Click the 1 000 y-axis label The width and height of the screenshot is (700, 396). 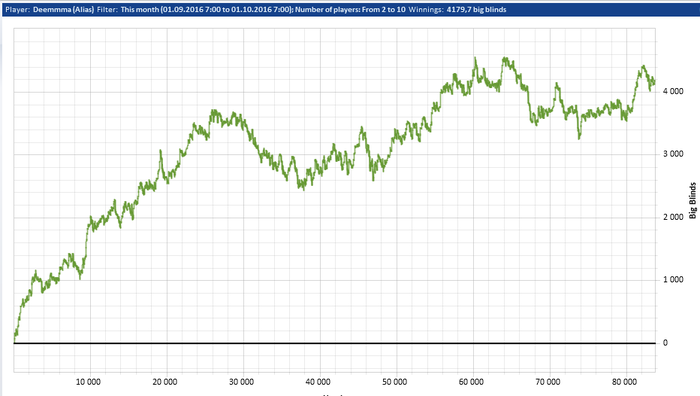click(673, 280)
